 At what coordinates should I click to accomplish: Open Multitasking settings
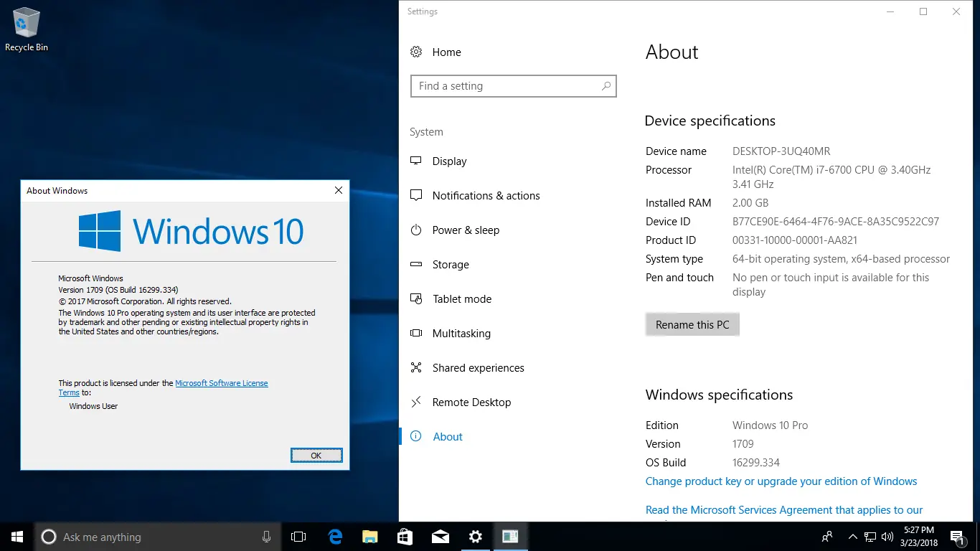461,333
